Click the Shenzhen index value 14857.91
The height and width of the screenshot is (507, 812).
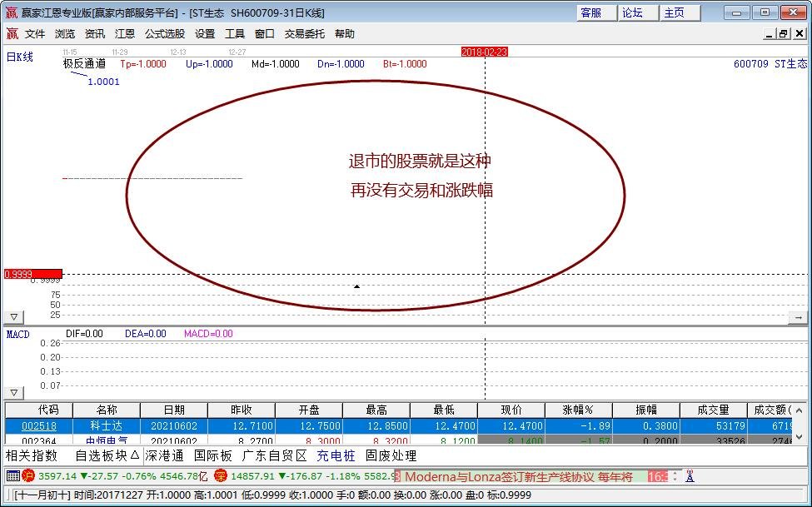pyautogui.click(x=253, y=476)
